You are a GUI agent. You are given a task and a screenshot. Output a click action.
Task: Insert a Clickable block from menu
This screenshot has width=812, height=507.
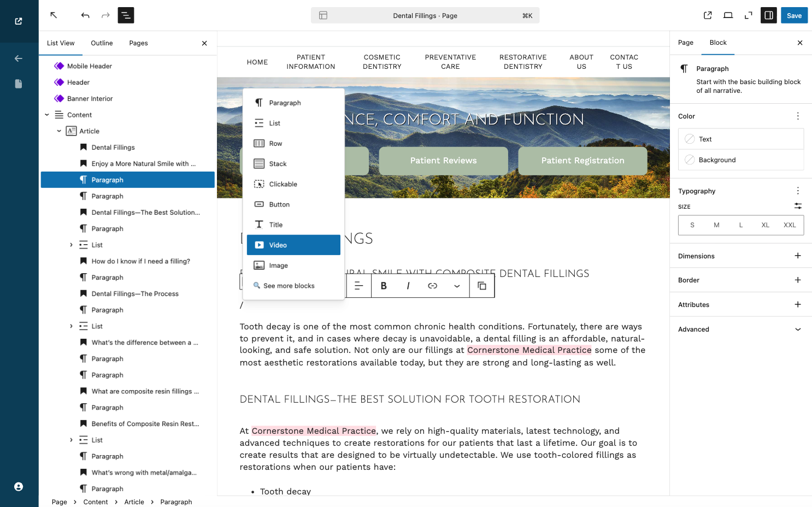(x=293, y=184)
